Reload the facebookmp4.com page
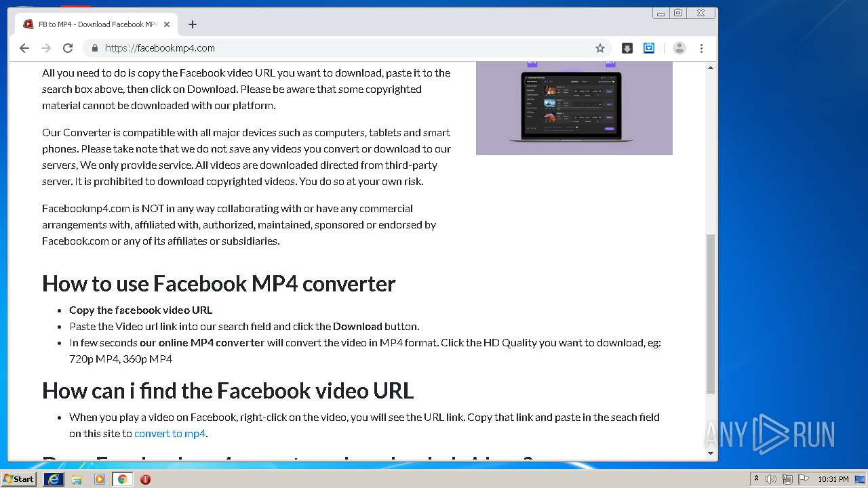 [68, 48]
